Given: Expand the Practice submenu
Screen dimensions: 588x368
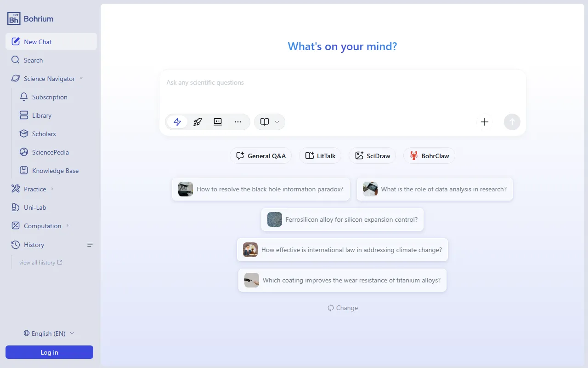Looking at the screenshot, I should tap(52, 189).
